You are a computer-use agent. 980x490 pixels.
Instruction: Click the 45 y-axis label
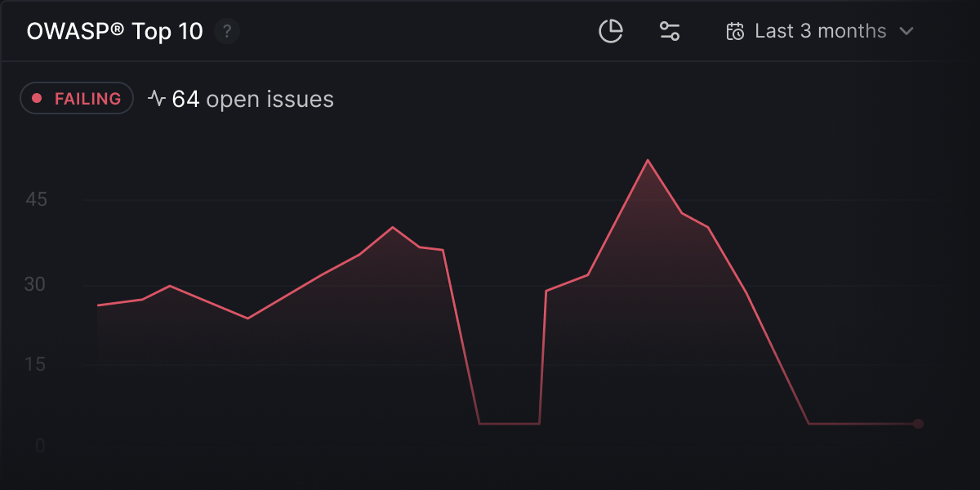pyautogui.click(x=34, y=199)
